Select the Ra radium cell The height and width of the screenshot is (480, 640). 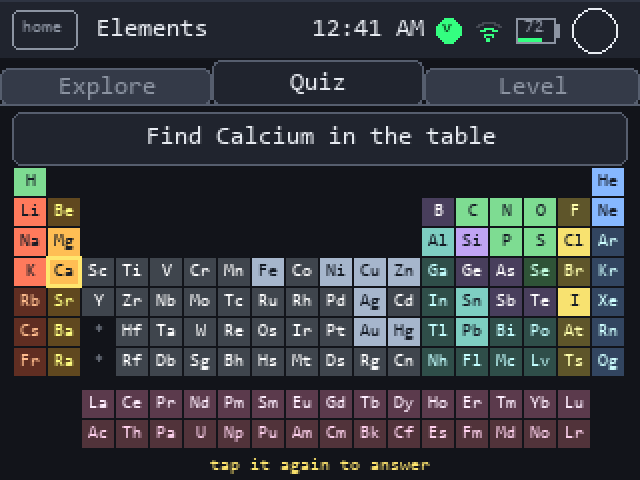pos(64,362)
